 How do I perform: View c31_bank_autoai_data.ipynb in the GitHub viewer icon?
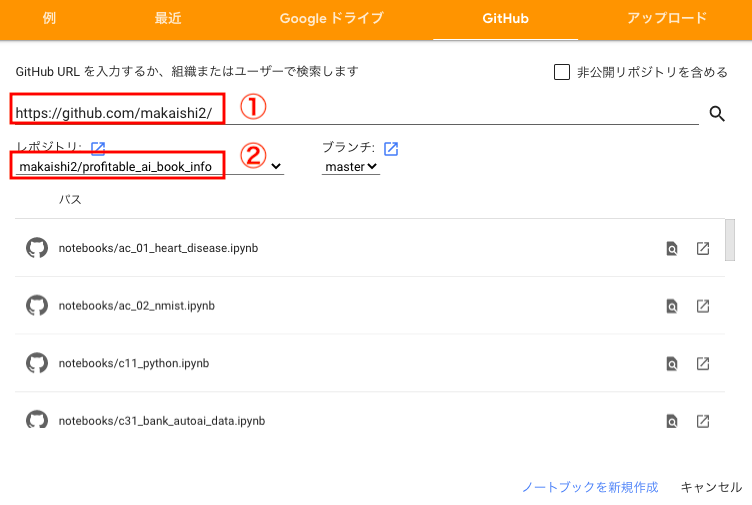coord(672,421)
